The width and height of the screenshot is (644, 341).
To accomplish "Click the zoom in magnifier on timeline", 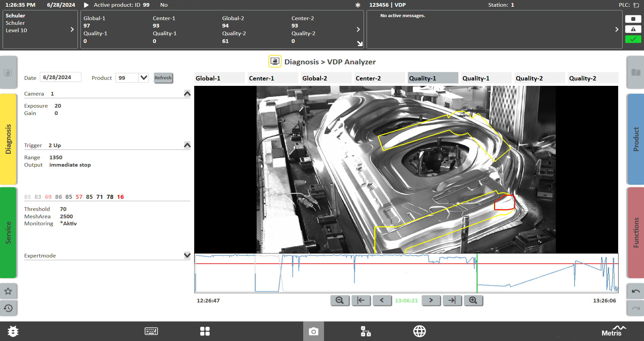I will click(473, 300).
